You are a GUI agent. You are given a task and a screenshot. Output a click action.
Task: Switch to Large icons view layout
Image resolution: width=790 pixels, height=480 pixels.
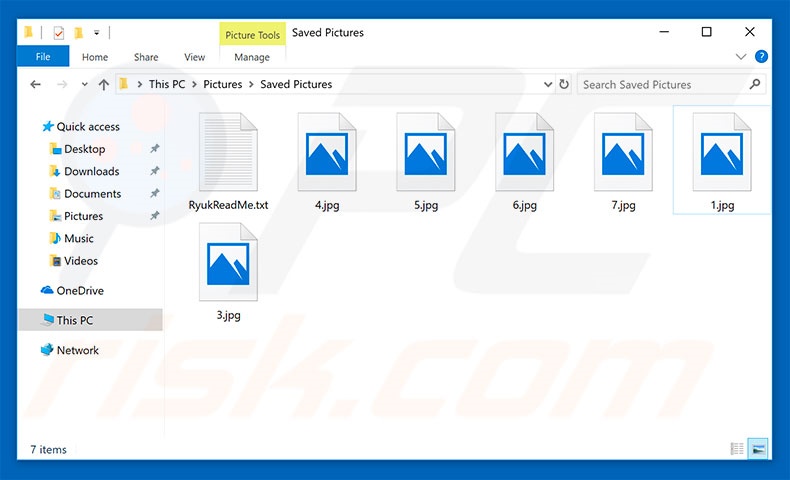click(758, 448)
